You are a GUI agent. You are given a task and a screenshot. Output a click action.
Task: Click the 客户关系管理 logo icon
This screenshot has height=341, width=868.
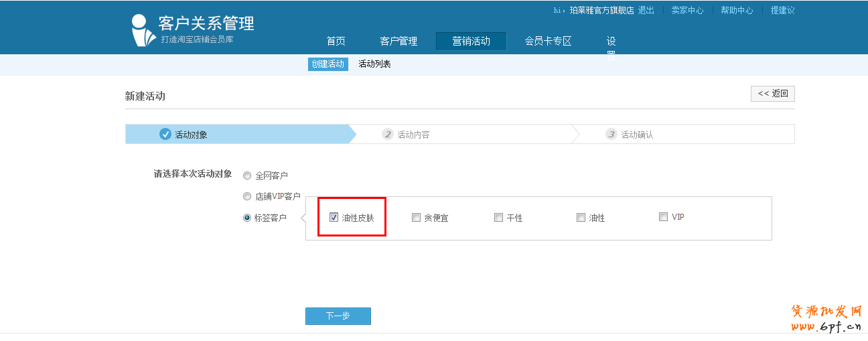[x=142, y=30]
